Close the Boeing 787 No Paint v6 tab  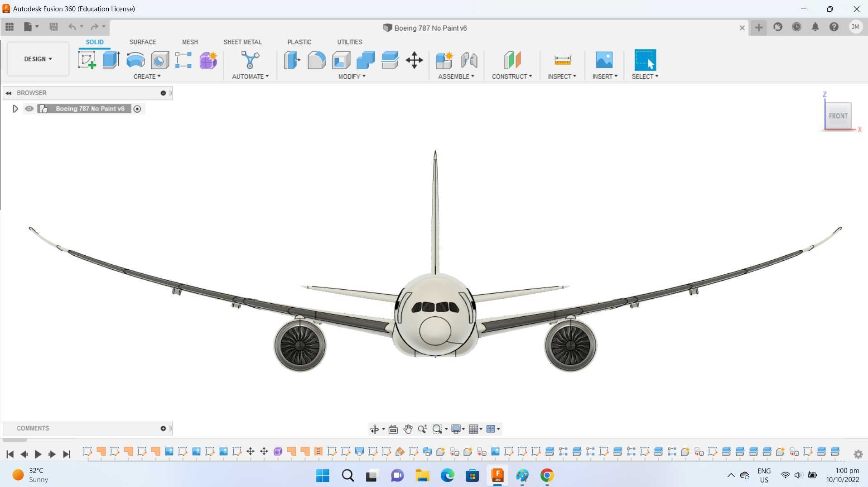pyautogui.click(x=742, y=28)
